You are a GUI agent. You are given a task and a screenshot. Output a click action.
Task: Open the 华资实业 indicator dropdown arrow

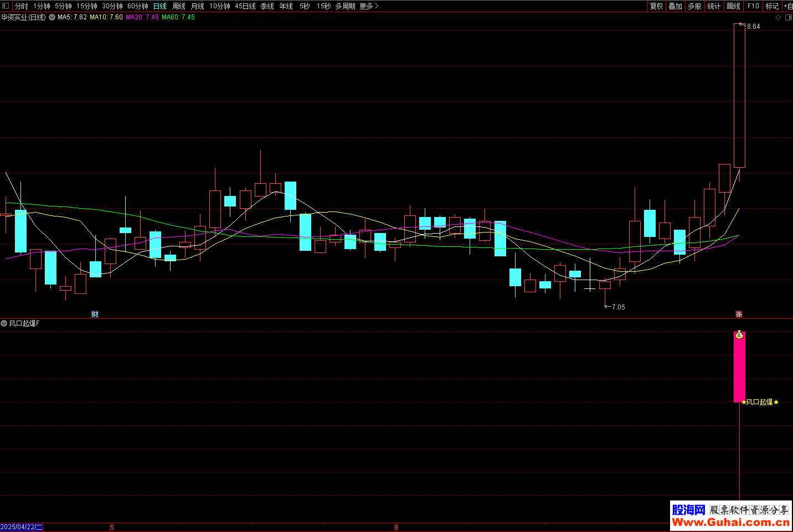tap(52, 18)
